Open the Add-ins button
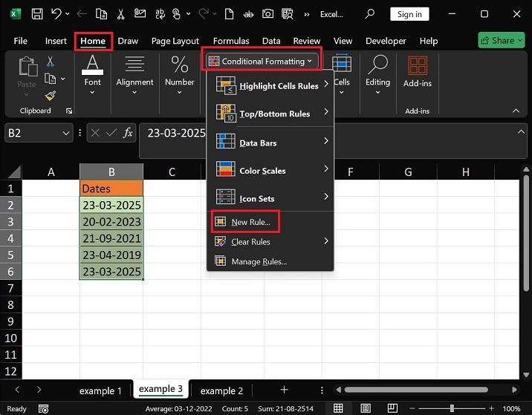 pyautogui.click(x=417, y=71)
